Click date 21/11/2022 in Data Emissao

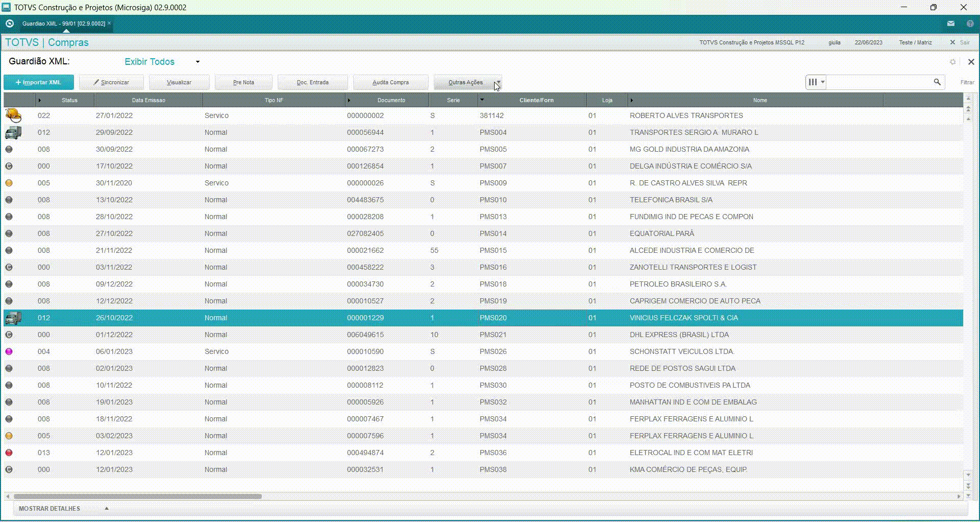coord(114,250)
